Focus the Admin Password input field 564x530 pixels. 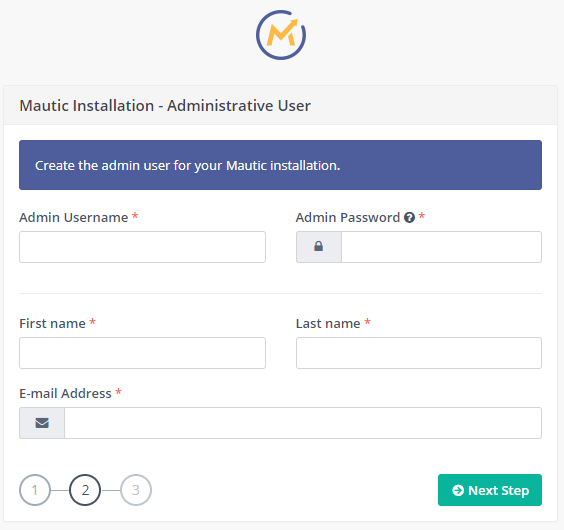(x=441, y=247)
